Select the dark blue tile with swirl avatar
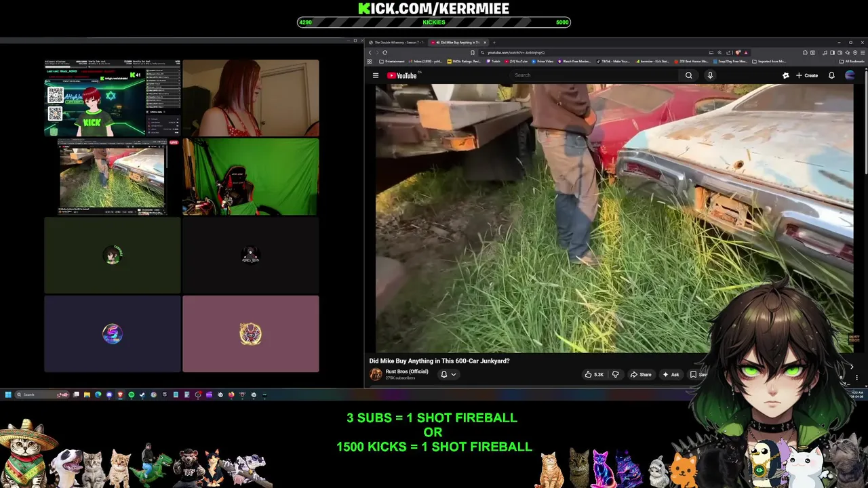The height and width of the screenshot is (488, 868). [113, 333]
